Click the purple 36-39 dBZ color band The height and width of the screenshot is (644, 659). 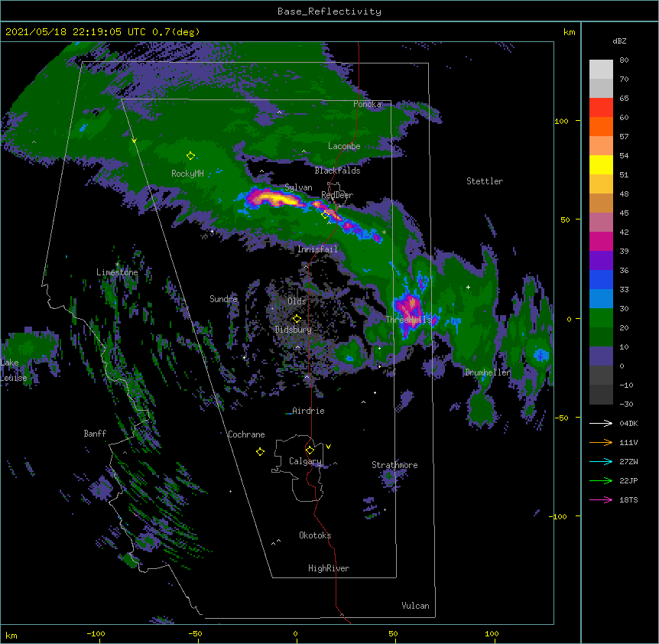(601, 261)
